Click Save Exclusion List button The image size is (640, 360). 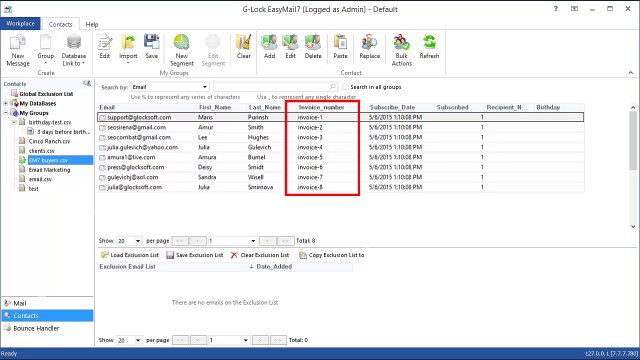click(x=195, y=255)
